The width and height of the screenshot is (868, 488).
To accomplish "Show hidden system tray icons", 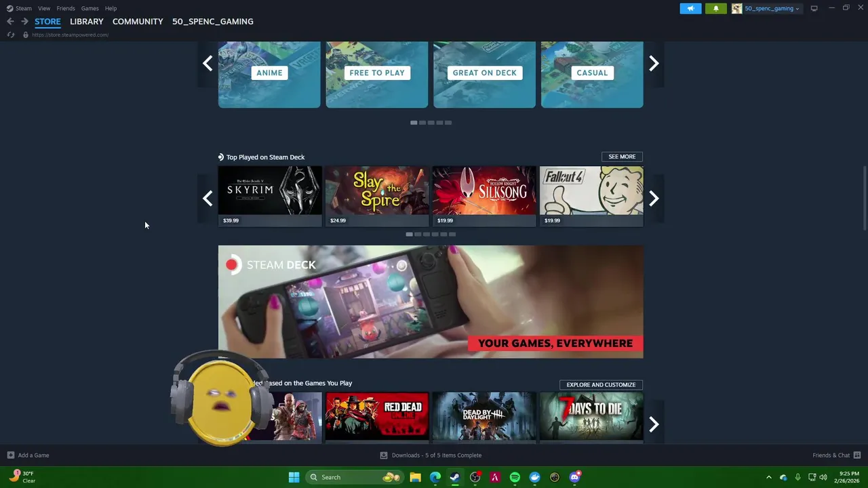I will click(x=768, y=477).
